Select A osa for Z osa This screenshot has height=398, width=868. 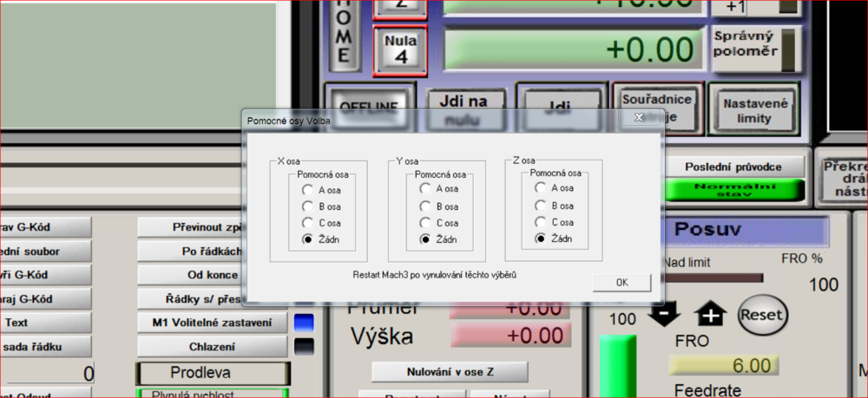pyautogui.click(x=541, y=187)
